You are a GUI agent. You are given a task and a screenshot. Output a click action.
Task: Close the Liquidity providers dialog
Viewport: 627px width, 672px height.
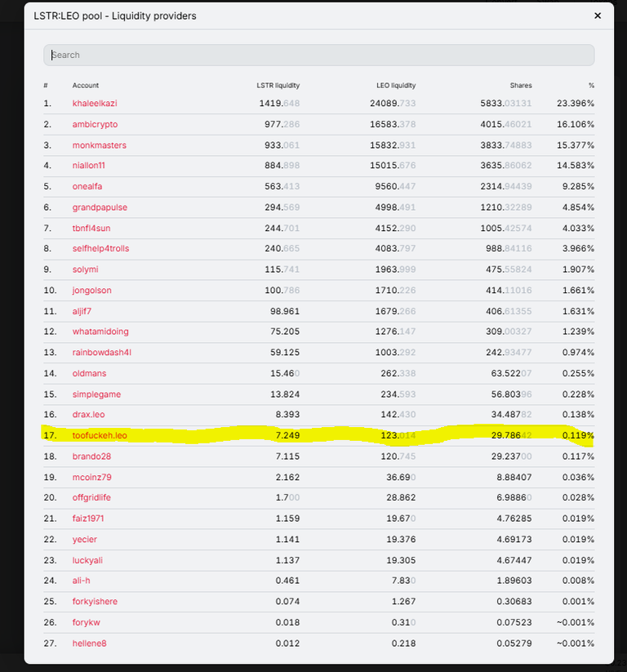[x=598, y=16]
